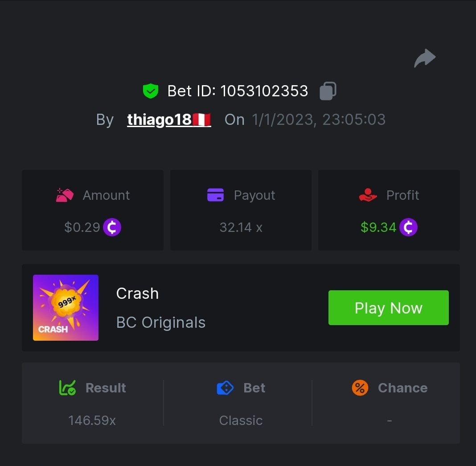Image resolution: width=476 pixels, height=466 pixels.
Task: Copy the Bet ID with copy icon
Action: [328, 91]
